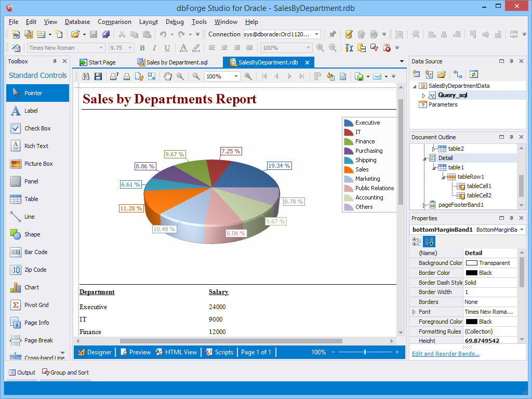The width and height of the screenshot is (532, 399).
Task: Open the Scripts view
Action: coord(220,352)
